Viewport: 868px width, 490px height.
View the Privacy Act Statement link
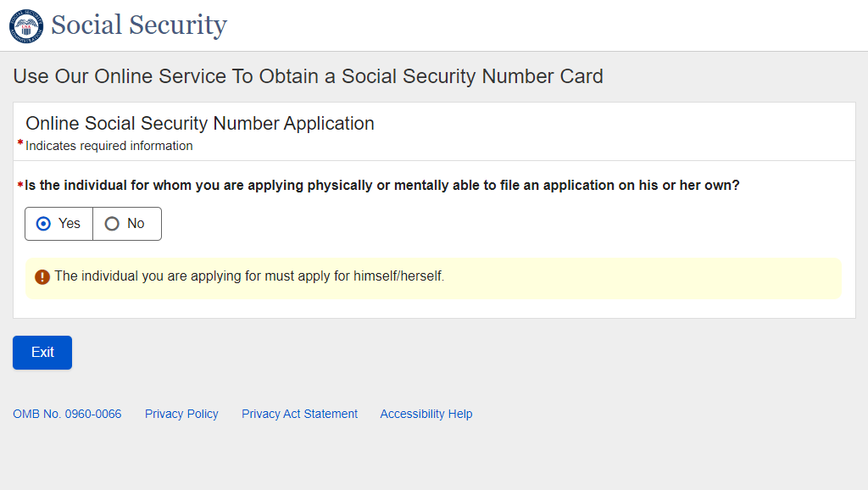299,414
